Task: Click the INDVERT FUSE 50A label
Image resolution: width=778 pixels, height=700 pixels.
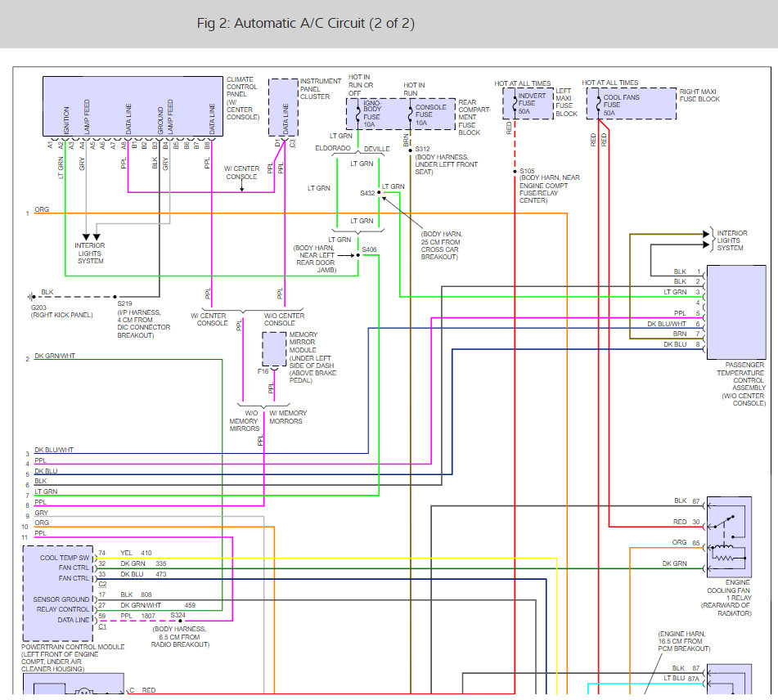Action: 532,103
